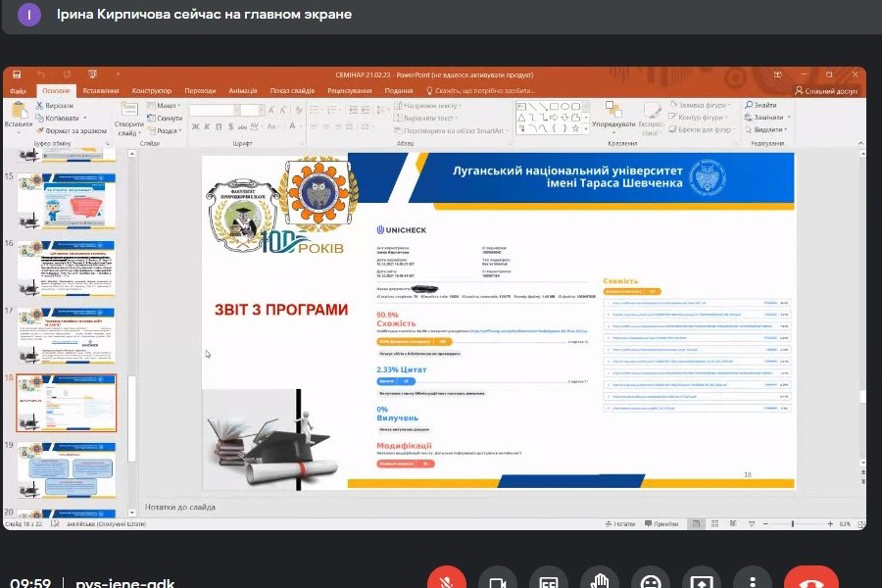882x588 pixels.
Task: Toggle italic К formatting
Action: click(x=207, y=126)
